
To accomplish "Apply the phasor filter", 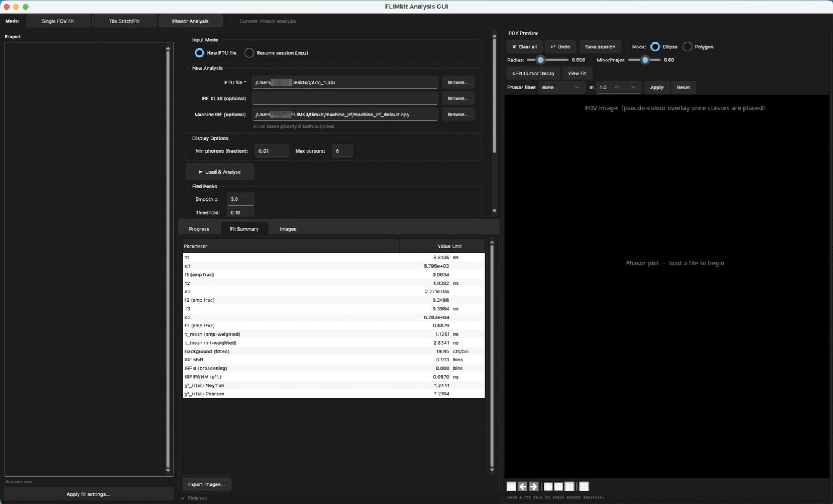I will [656, 88].
